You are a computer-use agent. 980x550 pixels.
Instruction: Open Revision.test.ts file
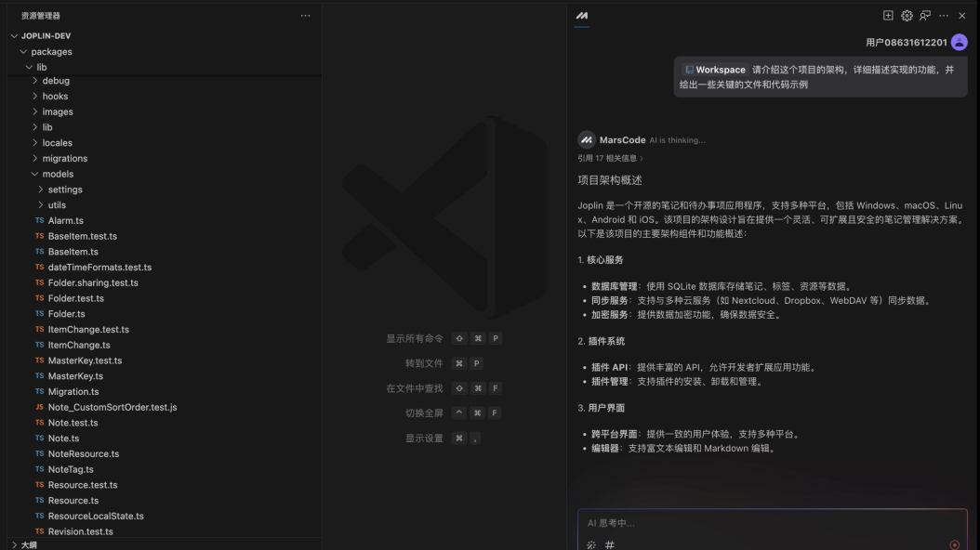pos(81,532)
